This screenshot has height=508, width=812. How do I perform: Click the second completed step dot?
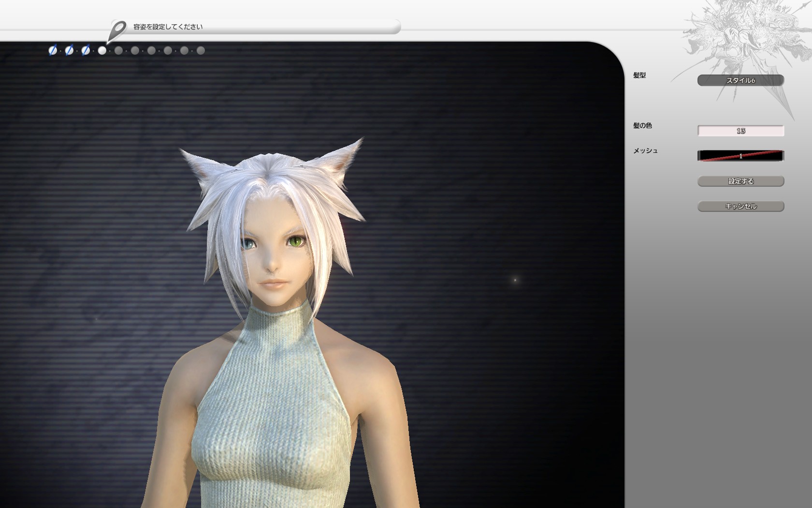69,50
